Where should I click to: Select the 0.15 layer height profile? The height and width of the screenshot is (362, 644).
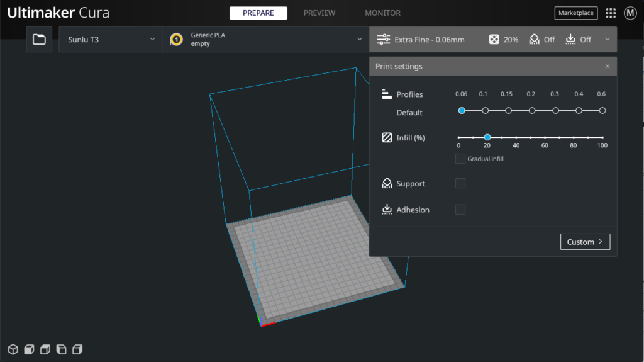tap(508, 111)
